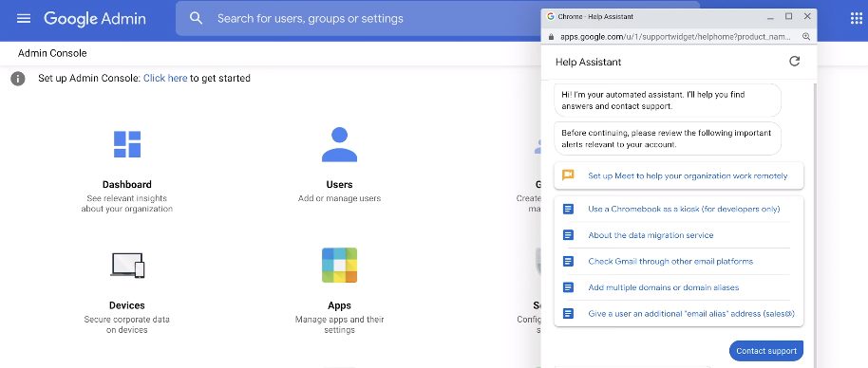Open Set up Meet alert card
This screenshot has width=868, height=368.
(x=679, y=175)
